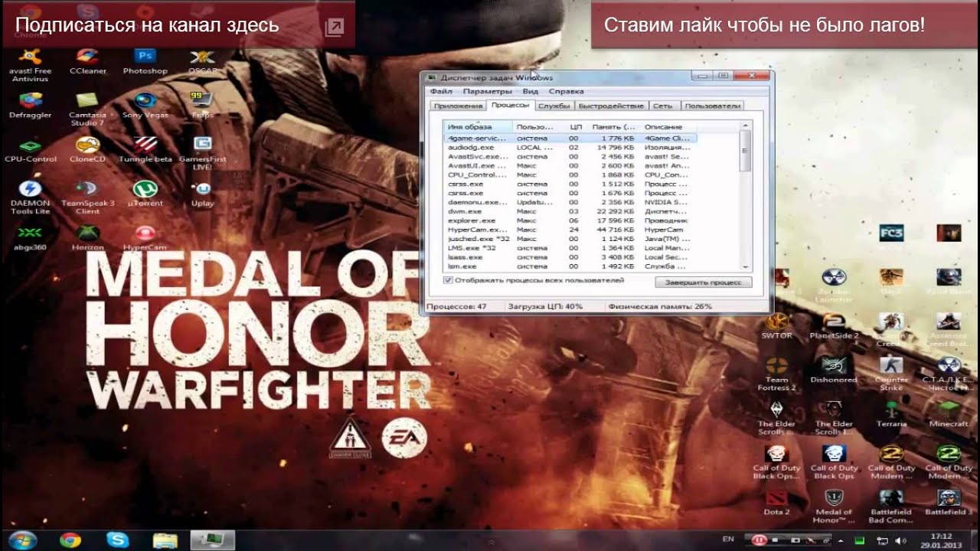This screenshot has height=551, width=980.
Task: Click the process list scroll-down arrow
Action: tap(745, 266)
